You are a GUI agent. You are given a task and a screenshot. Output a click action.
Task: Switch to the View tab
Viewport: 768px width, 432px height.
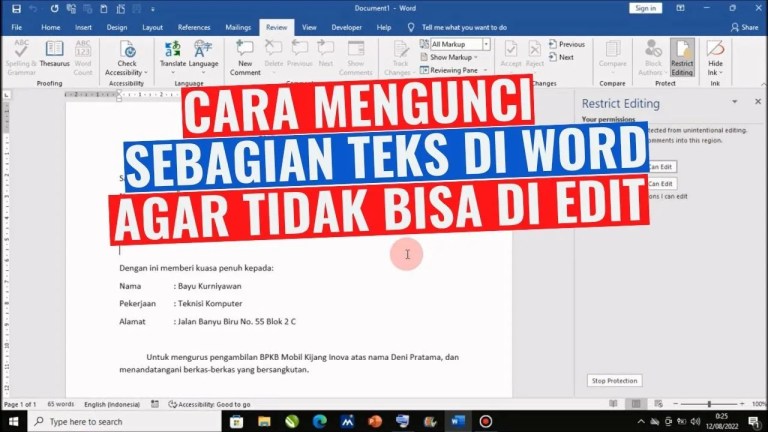309,27
